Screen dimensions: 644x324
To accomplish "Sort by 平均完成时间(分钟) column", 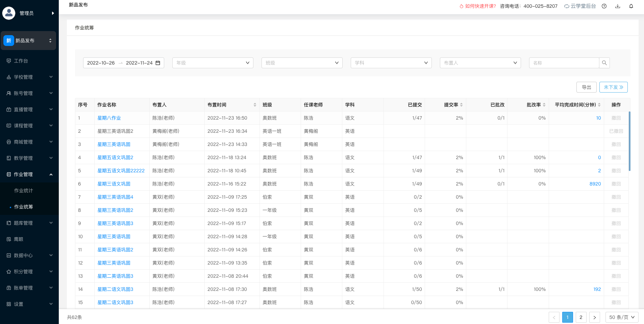I will point(599,105).
